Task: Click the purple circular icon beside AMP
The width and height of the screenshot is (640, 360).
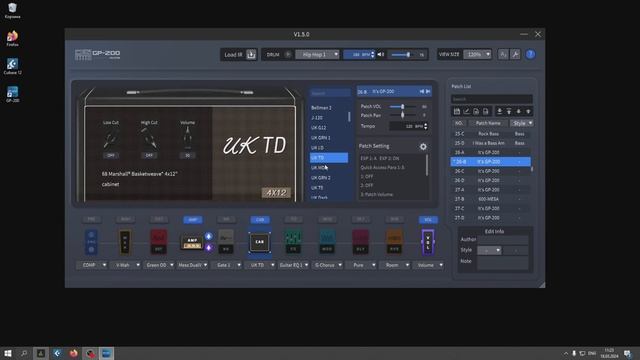Action: 209,247
